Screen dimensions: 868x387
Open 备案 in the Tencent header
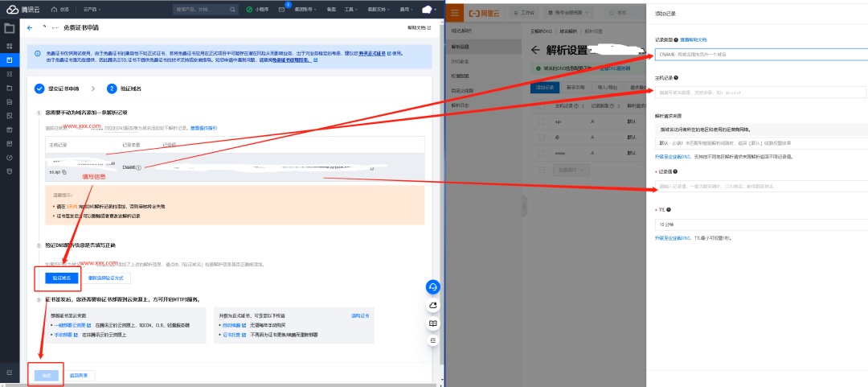point(331,10)
